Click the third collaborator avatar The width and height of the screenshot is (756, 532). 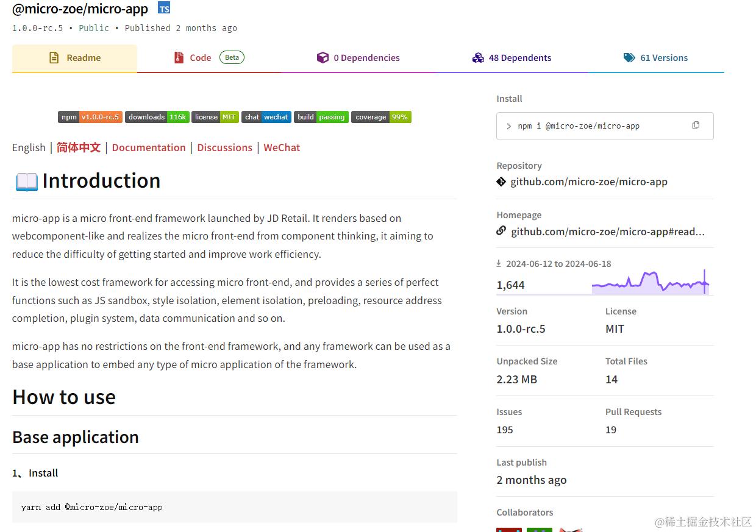click(570, 530)
